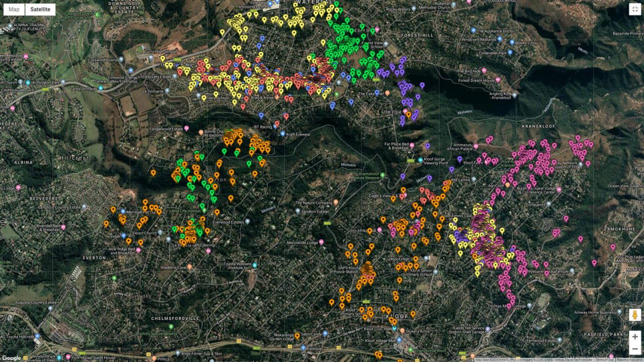This screenshot has width=644, height=362.
Task: Toggle fullscreen map view
Action: tap(634, 10)
